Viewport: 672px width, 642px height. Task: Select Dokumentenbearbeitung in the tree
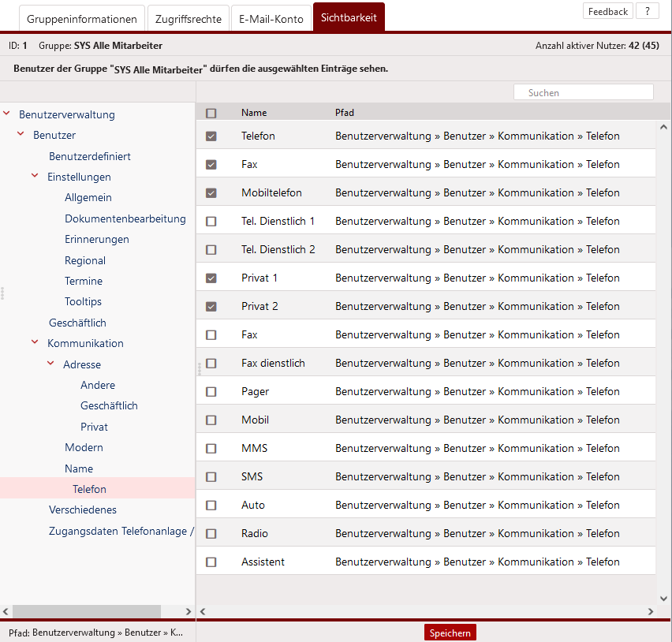point(125,218)
